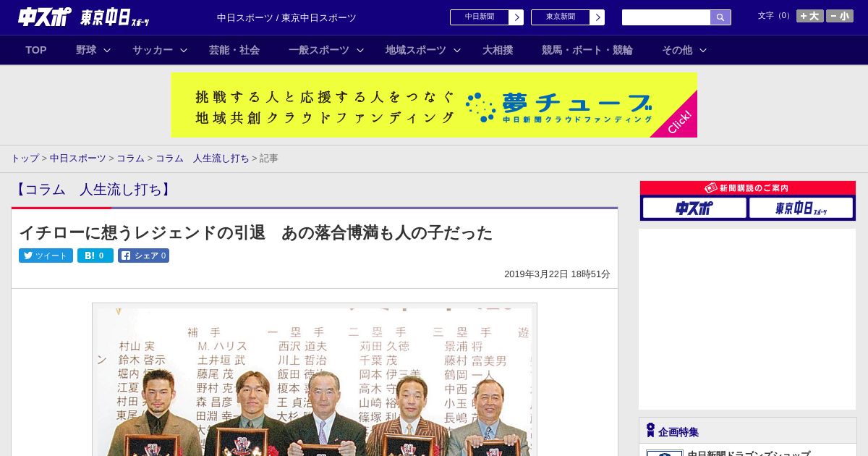
Task: Open the 地域スポーツ menu
Action: pos(416,50)
